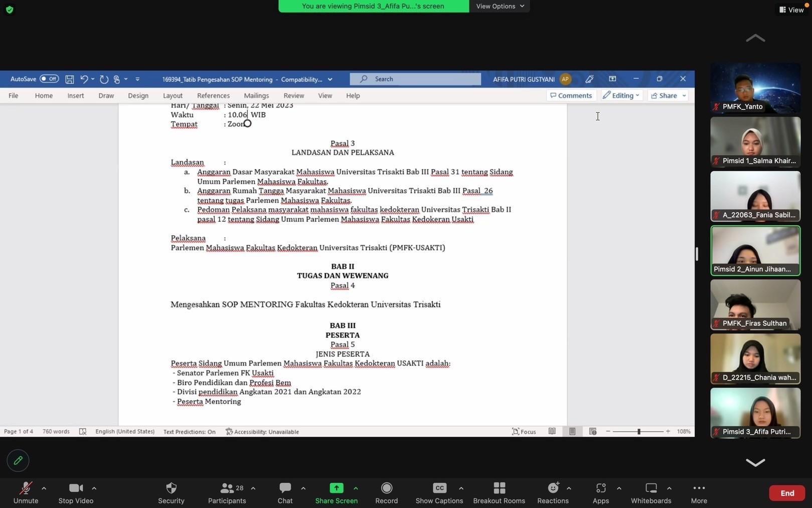812x508 pixels.
Task: Click English (United States) language status
Action: [x=125, y=432]
